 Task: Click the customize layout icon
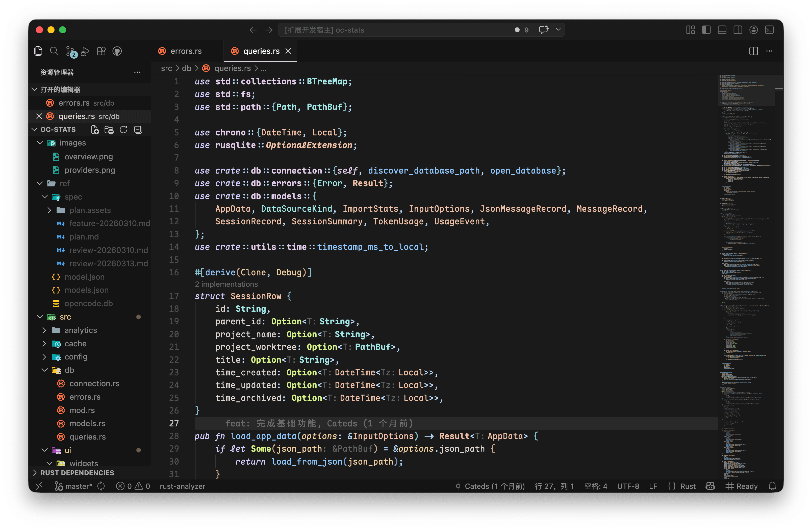[691, 30]
